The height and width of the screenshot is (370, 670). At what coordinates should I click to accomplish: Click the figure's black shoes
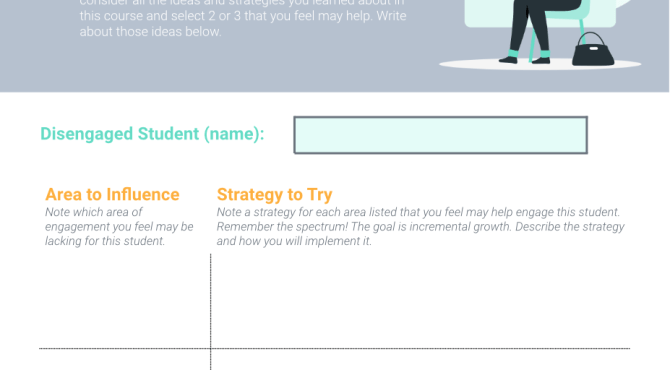tap(525, 60)
